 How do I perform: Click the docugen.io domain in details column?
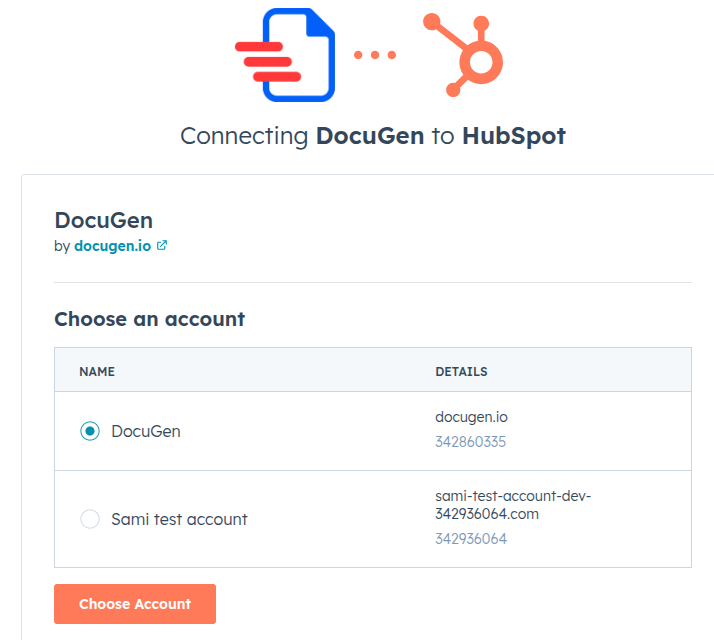471,417
